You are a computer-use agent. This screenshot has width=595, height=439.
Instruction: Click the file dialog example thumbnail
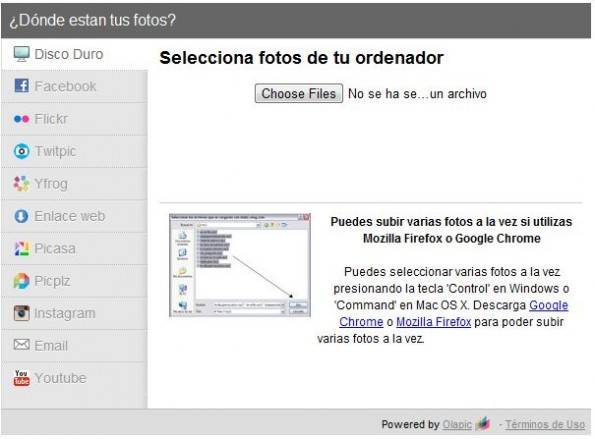tap(240, 265)
